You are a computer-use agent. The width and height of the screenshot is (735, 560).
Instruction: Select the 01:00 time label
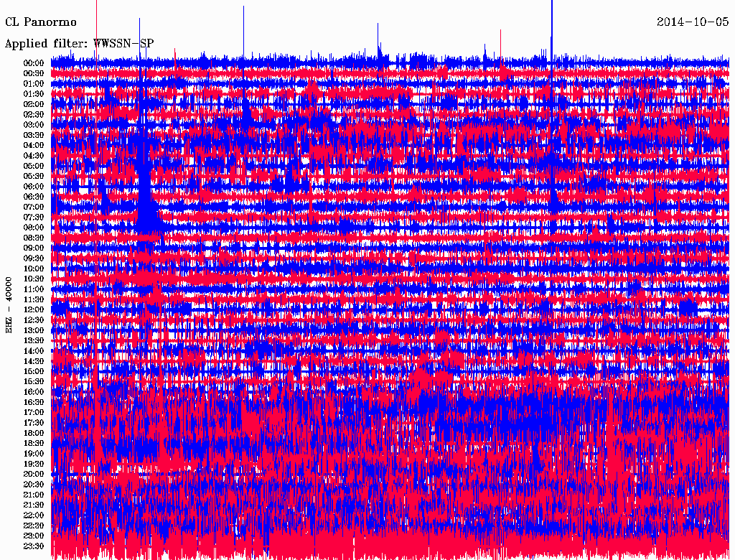coord(34,83)
